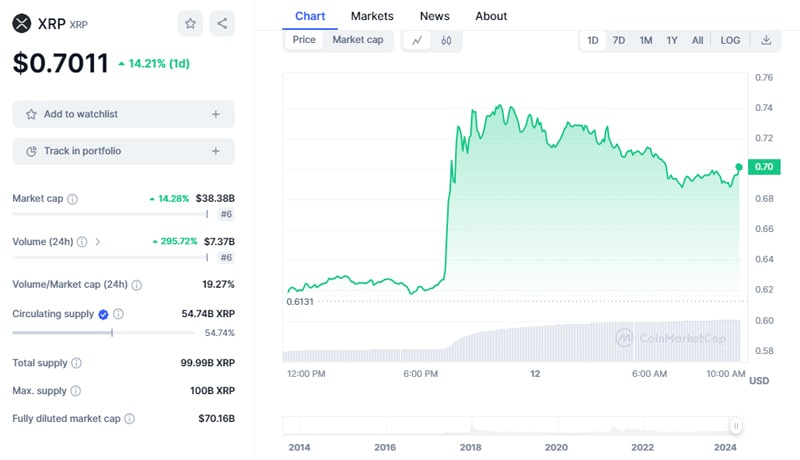Open the About tab
The image size is (800, 460).
click(x=491, y=16)
